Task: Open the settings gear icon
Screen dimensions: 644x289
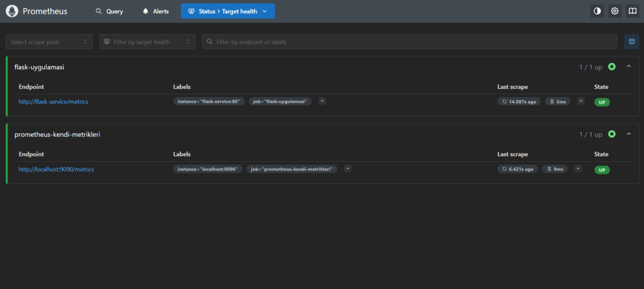Action: [x=614, y=11]
